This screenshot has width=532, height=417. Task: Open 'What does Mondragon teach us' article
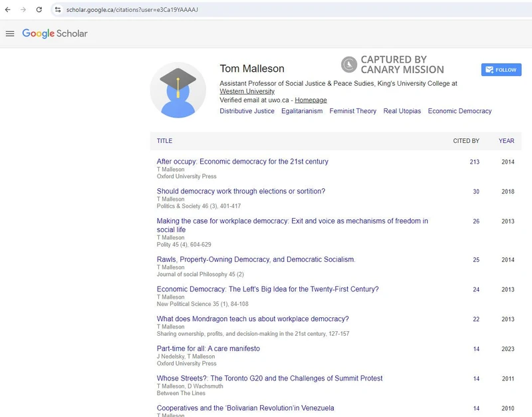[253, 319]
